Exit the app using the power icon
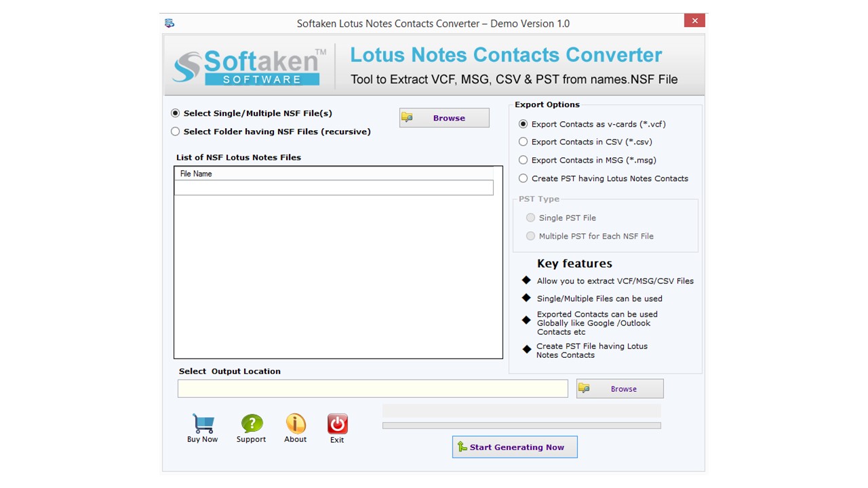Screen dimensions: 868x488 point(337,422)
